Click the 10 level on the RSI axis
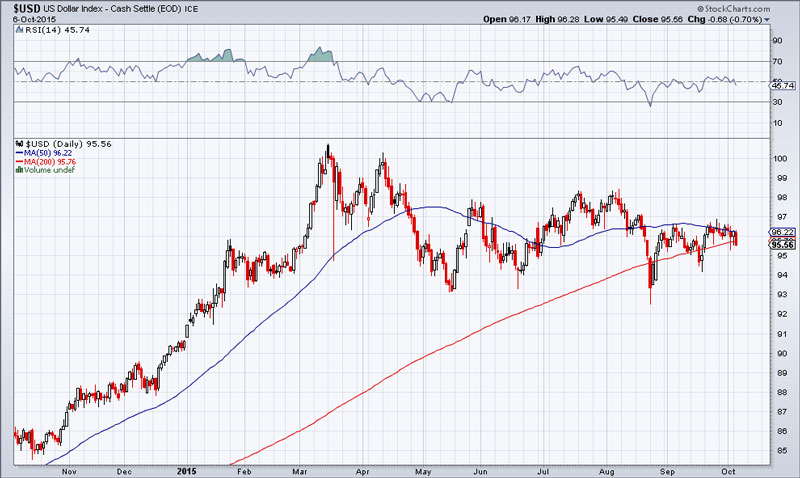 coord(777,123)
